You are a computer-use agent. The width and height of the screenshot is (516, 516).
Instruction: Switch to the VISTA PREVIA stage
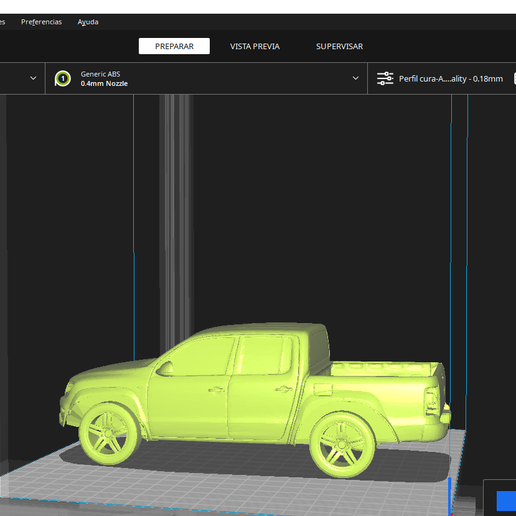pos(255,46)
